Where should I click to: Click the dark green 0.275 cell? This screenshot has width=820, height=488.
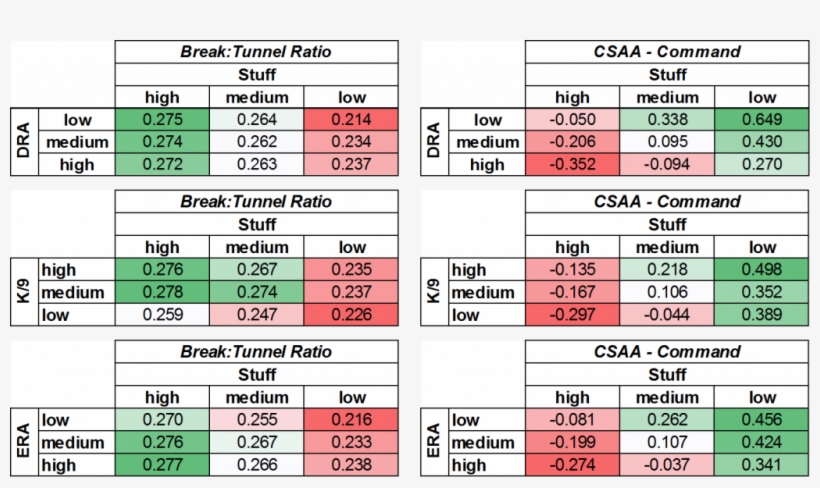click(162, 120)
